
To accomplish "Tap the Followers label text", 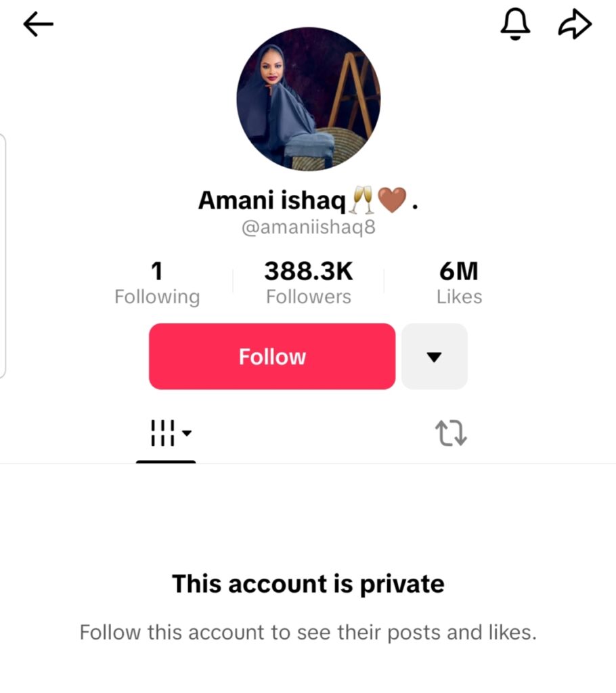I will pyautogui.click(x=309, y=297).
